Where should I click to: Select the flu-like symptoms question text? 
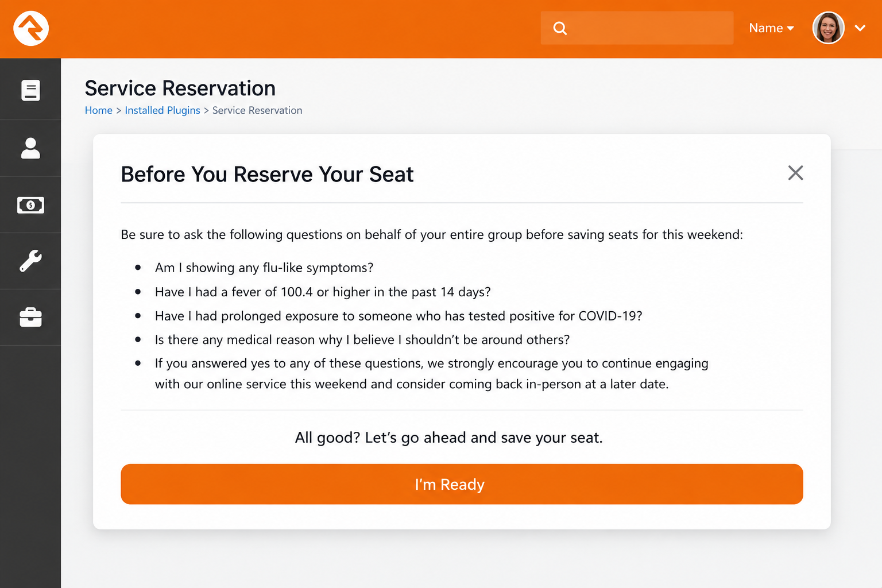coord(264,268)
